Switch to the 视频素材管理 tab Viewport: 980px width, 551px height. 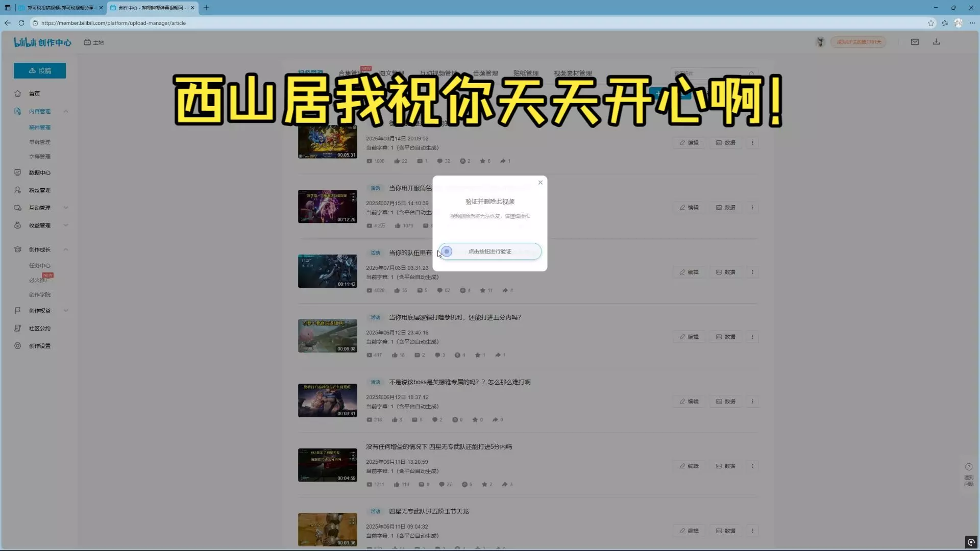coord(573,73)
